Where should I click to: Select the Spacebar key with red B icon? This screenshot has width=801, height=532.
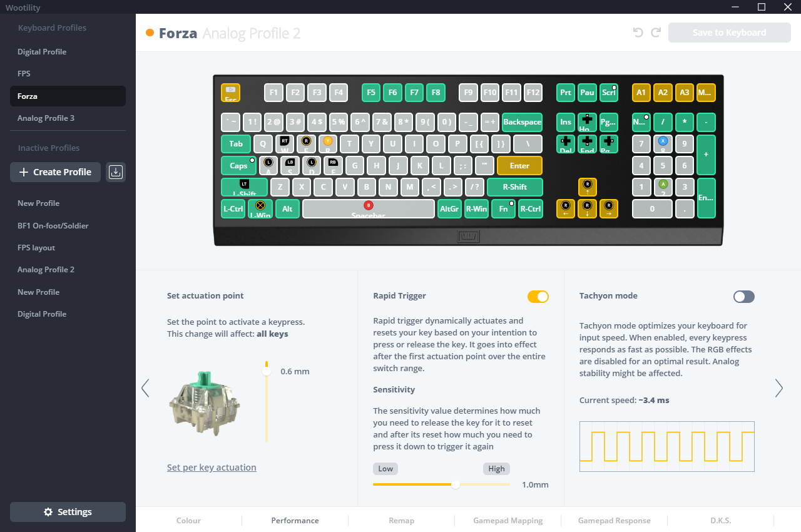369,208
